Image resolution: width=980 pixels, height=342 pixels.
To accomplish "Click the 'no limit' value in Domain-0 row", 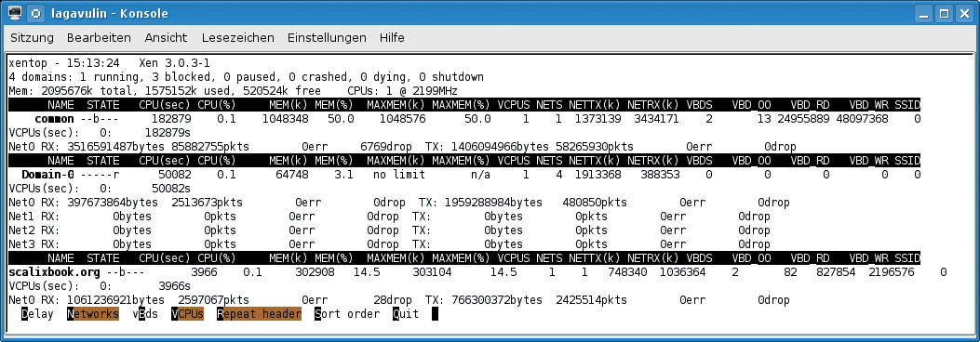I will click(x=399, y=175).
